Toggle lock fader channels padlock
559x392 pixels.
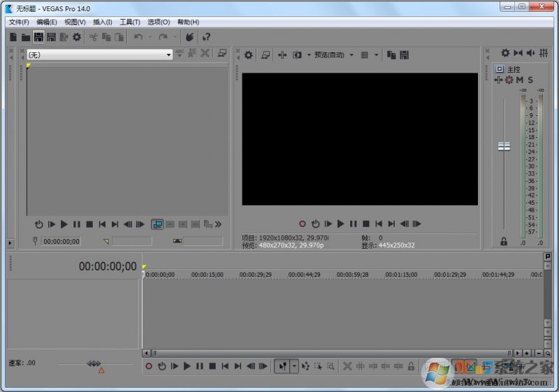click(504, 241)
